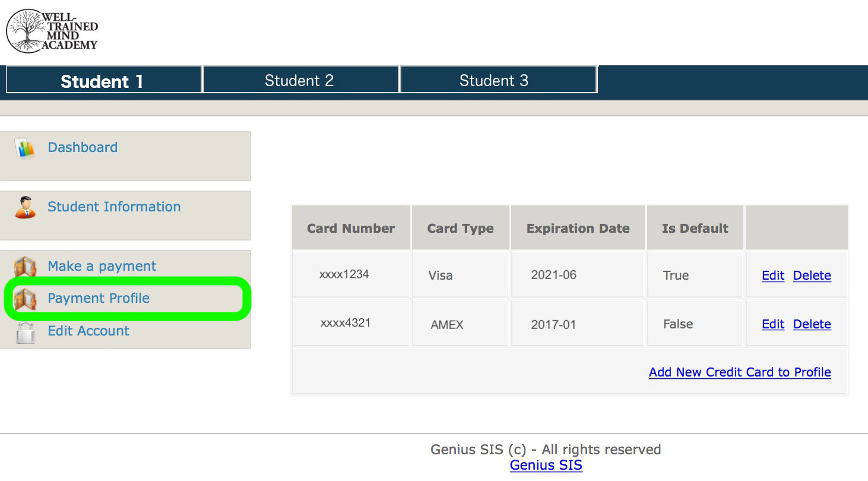This screenshot has width=868, height=481.
Task: Click the Dashboard chart icon
Action: (26, 148)
